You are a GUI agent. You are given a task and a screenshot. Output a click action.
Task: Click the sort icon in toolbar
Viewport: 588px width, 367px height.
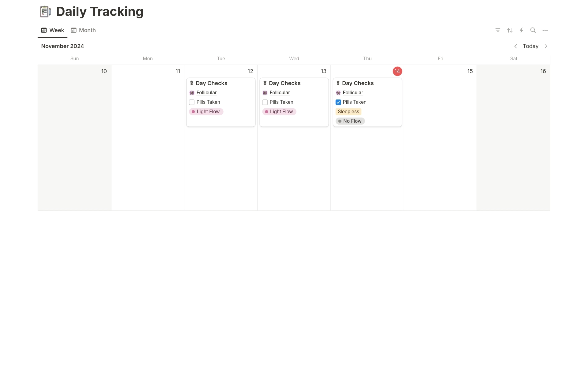[510, 30]
